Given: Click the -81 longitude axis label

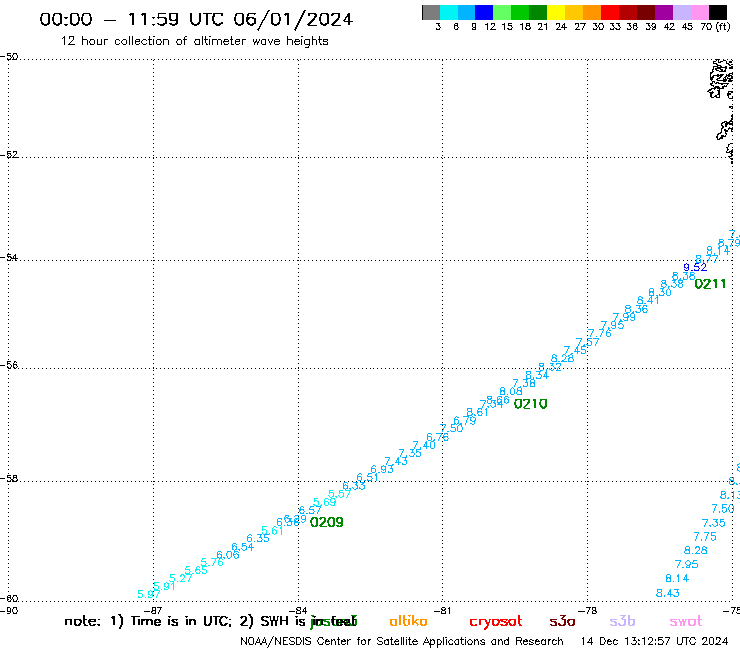Looking at the screenshot, I should coord(442,610).
